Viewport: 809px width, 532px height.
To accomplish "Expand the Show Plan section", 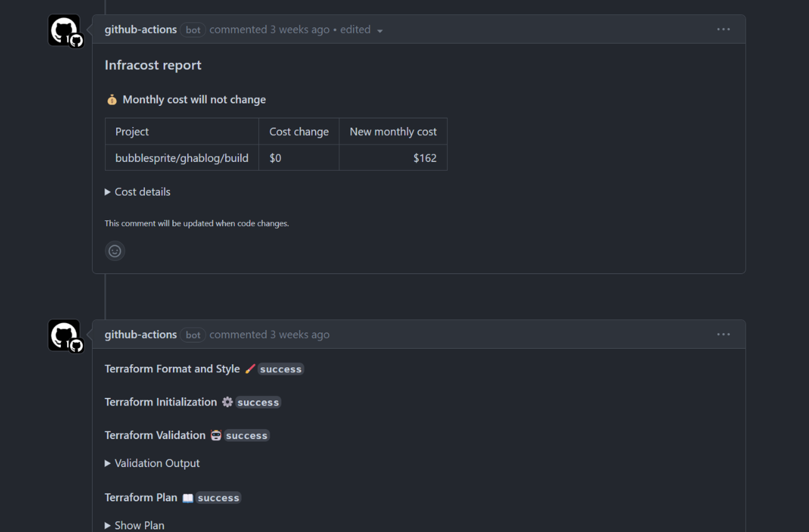I will [x=139, y=525].
